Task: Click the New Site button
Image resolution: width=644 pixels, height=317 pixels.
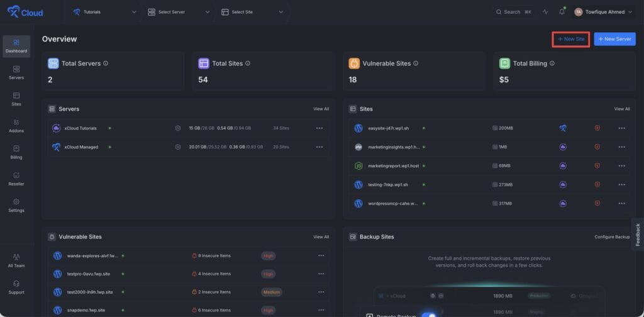Action: click(x=571, y=39)
